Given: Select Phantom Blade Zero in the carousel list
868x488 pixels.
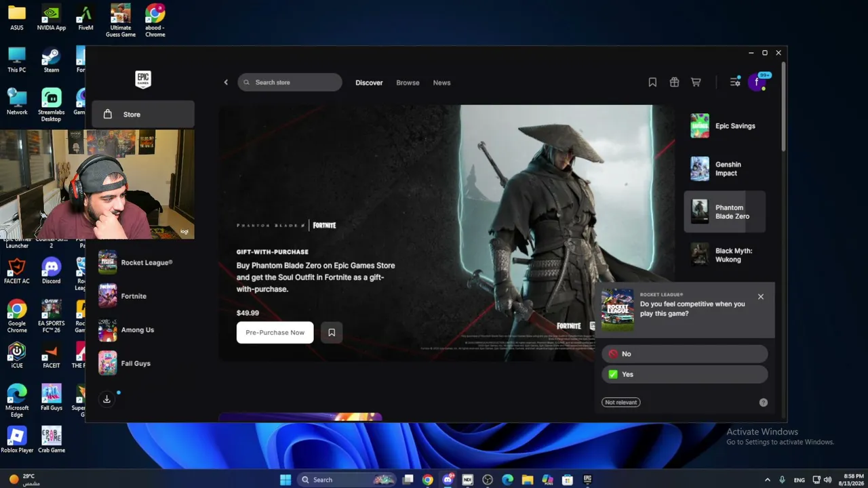Looking at the screenshot, I should coord(724,211).
